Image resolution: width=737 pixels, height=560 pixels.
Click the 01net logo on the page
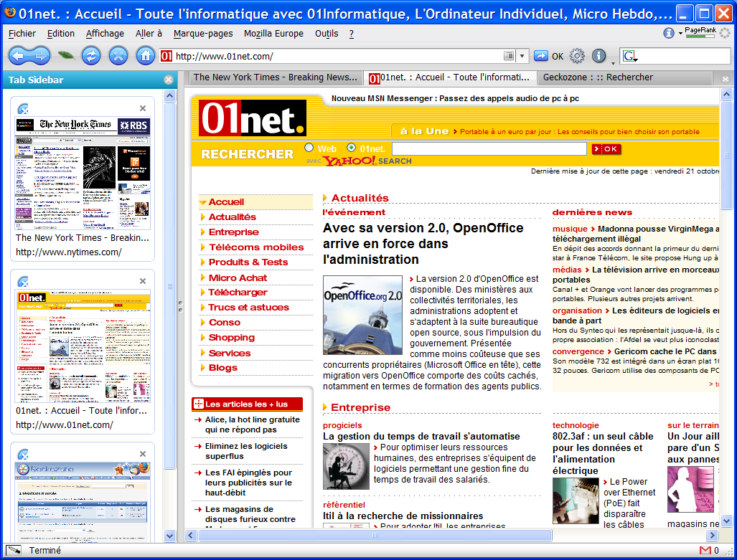point(253,118)
